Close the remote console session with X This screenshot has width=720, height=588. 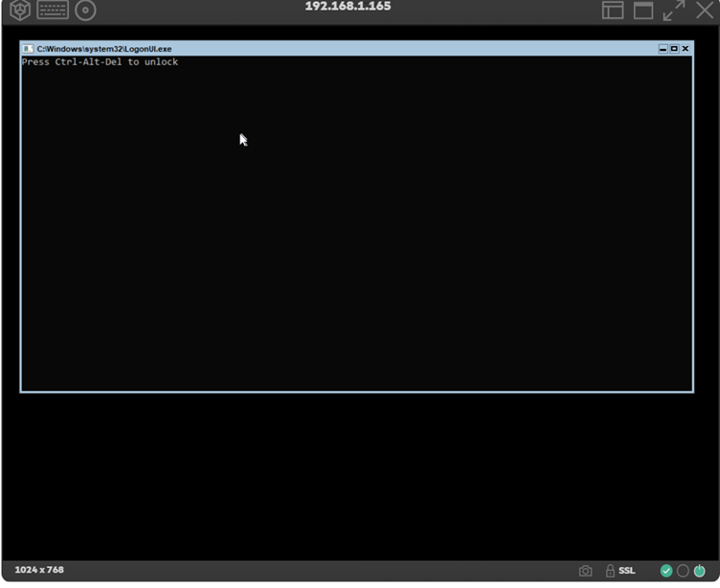point(705,11)
